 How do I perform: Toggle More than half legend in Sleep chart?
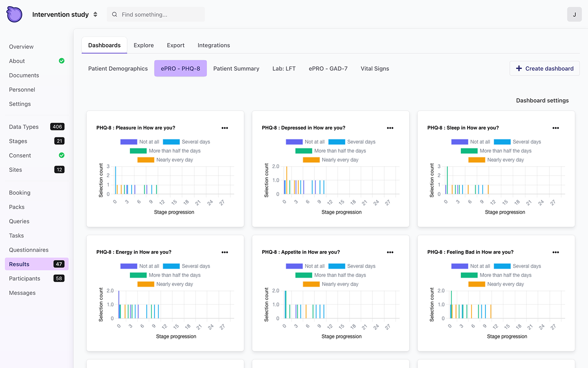point(496,151)
